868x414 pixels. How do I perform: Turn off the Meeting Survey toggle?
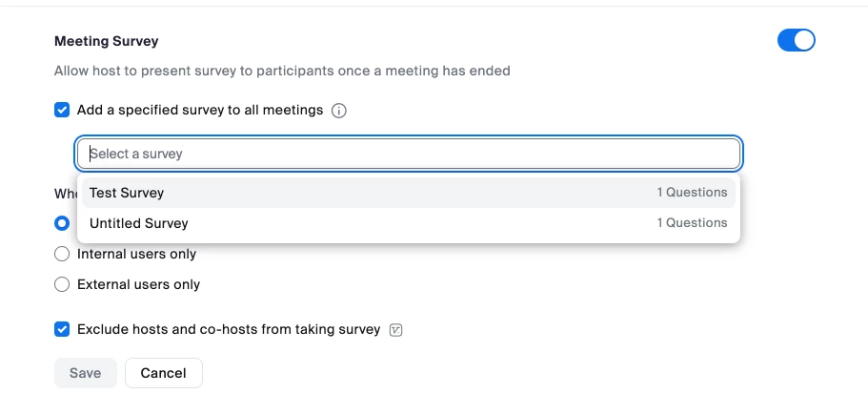coord(797,40)
